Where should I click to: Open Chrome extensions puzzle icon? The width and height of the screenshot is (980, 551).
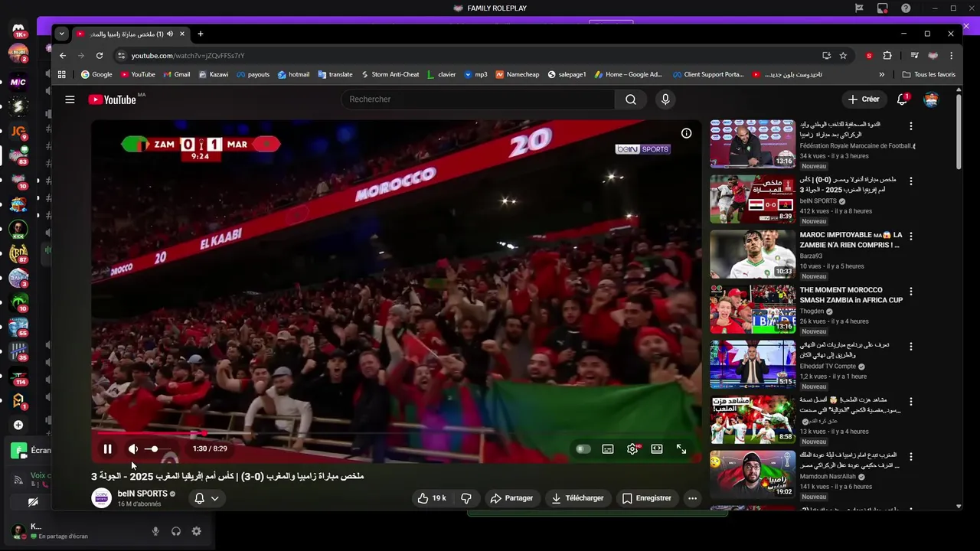887,56
